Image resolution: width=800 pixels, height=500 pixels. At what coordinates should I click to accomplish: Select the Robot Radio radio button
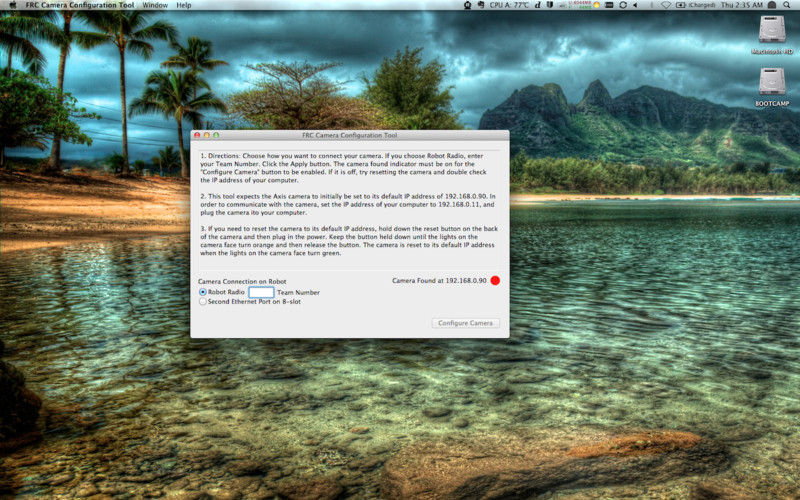coord(203,292)
